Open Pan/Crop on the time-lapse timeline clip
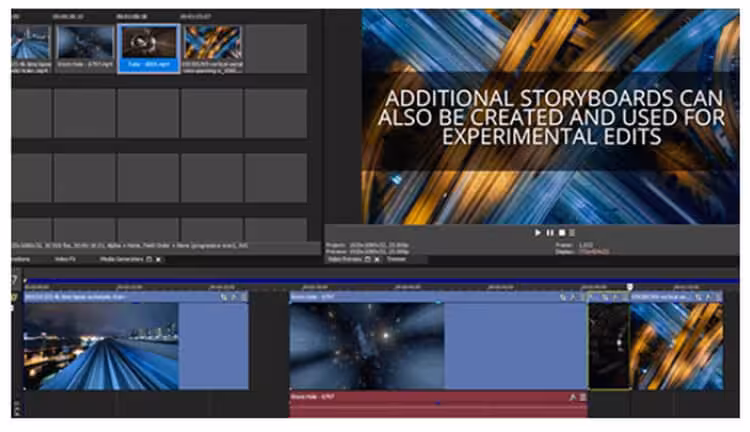 click(223, 297)
